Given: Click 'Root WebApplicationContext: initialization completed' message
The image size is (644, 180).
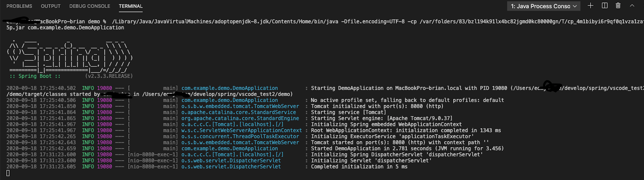Looking at the screenshot, I should pos(406,130).
